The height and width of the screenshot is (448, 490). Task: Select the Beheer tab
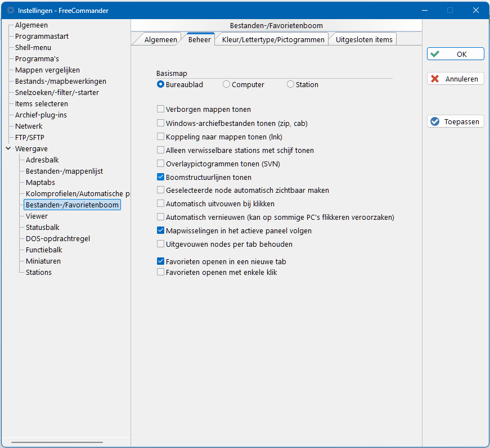pyautogui.click(x=199, y=39)
